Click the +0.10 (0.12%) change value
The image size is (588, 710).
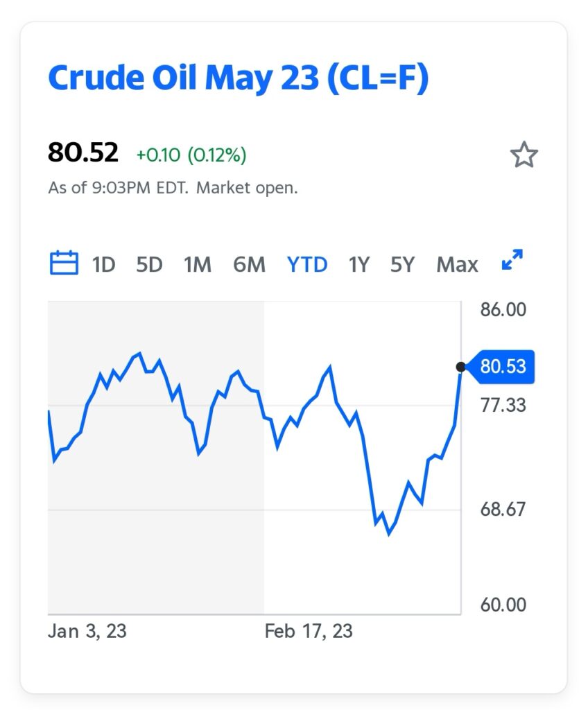[x=191, y=155]
